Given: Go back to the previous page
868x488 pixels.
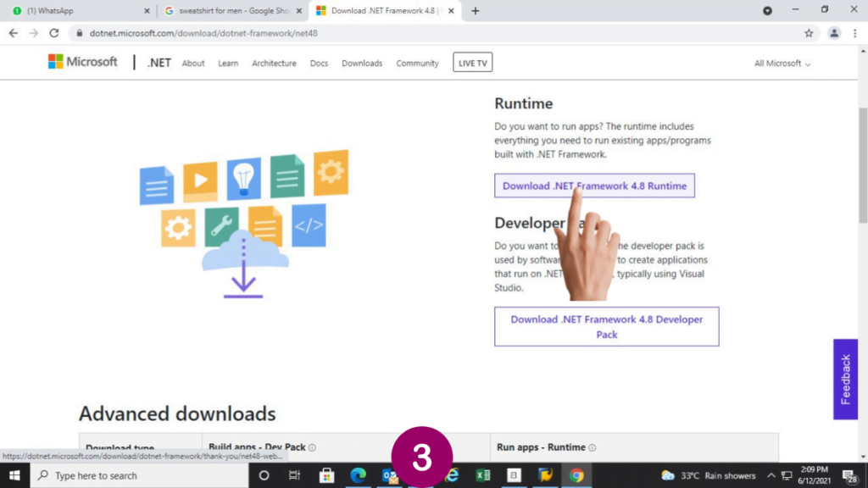Looking at the screenshot, I should (x=14, y=33).
